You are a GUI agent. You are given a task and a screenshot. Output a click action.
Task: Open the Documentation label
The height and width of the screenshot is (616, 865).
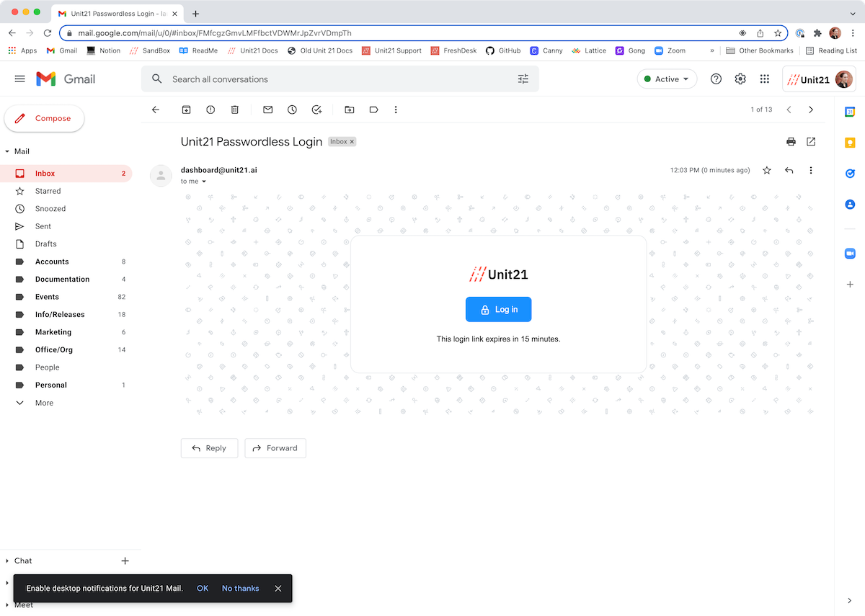tap(66, 280)
